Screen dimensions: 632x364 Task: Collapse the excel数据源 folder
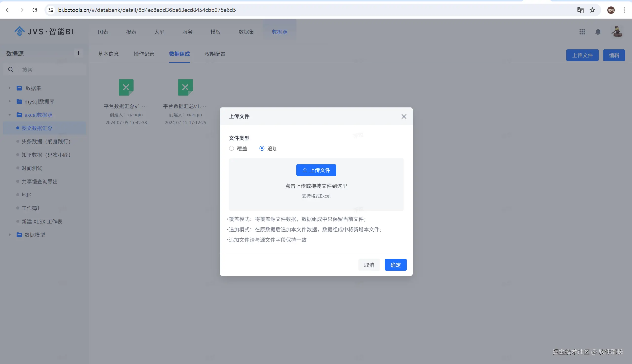[x=10, y=115]
